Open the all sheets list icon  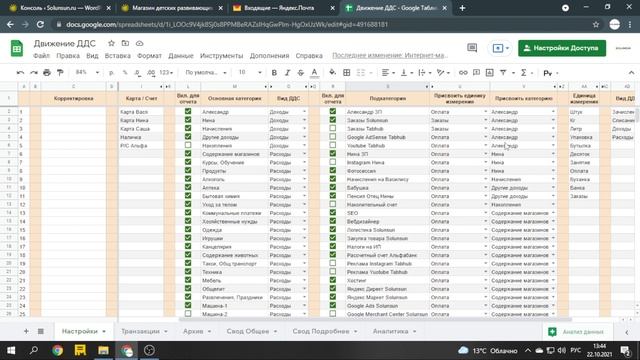coord(41,331)
